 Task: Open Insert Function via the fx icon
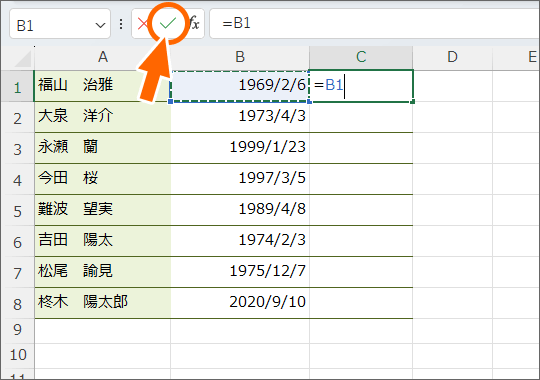(194, 23)
